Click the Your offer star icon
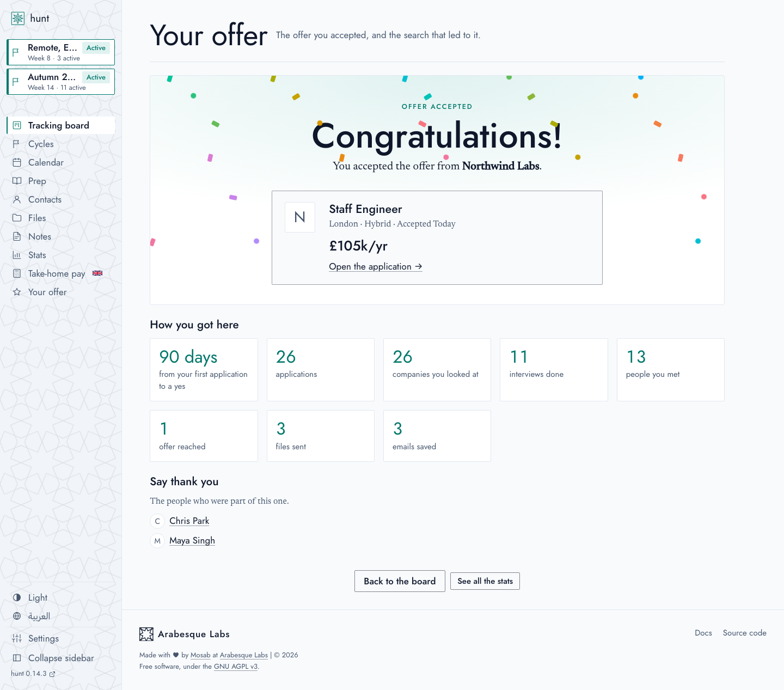The height and width of the screenshot is (690, 784). [17, 292]
